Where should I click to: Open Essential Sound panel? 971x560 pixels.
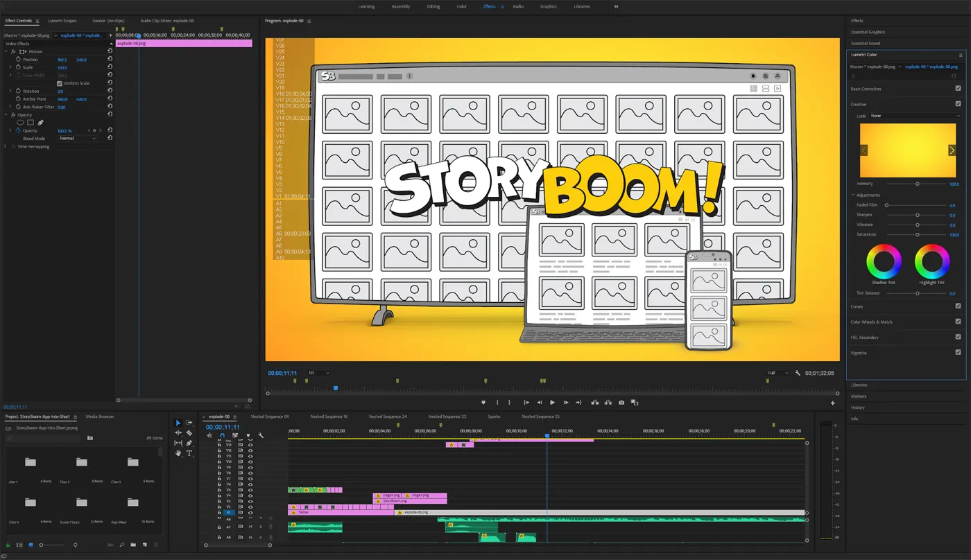pyautogui.click(x=866, y=43)
